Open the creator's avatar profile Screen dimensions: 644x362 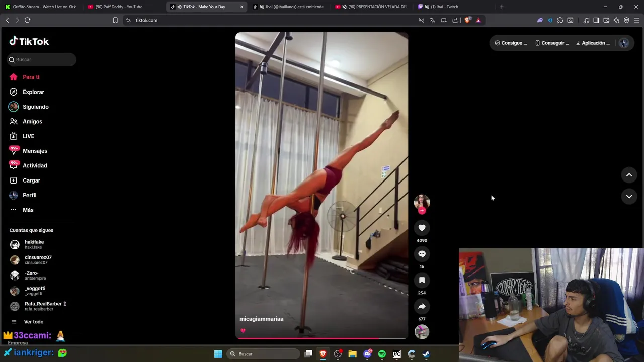pyautogui.click(x=422, y=201)
